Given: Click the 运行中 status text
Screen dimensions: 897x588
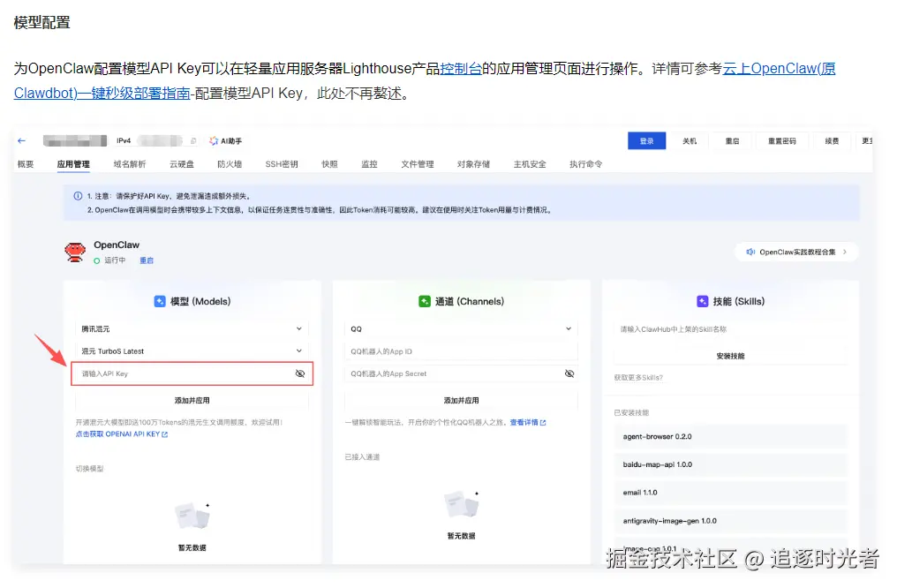Looking at the screenshot, I should [115, 260].
